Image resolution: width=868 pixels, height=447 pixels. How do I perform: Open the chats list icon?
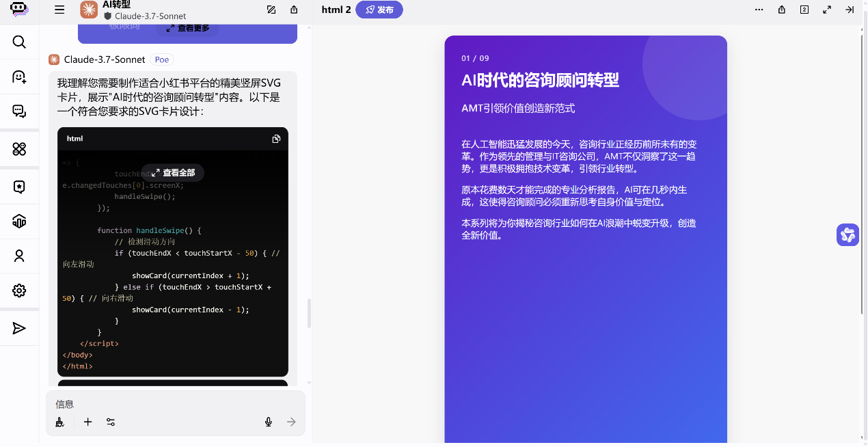click(x=19, y=111)
